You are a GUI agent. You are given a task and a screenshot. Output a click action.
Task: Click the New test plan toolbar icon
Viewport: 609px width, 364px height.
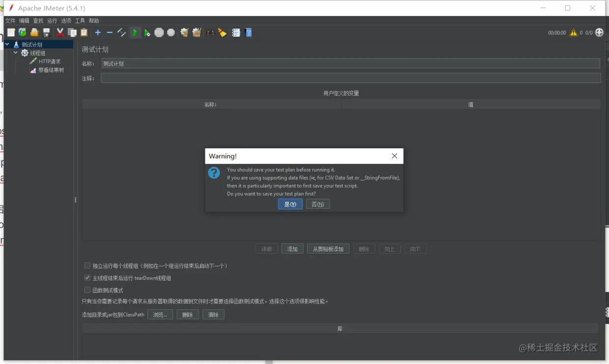click(x=11, y=32)
